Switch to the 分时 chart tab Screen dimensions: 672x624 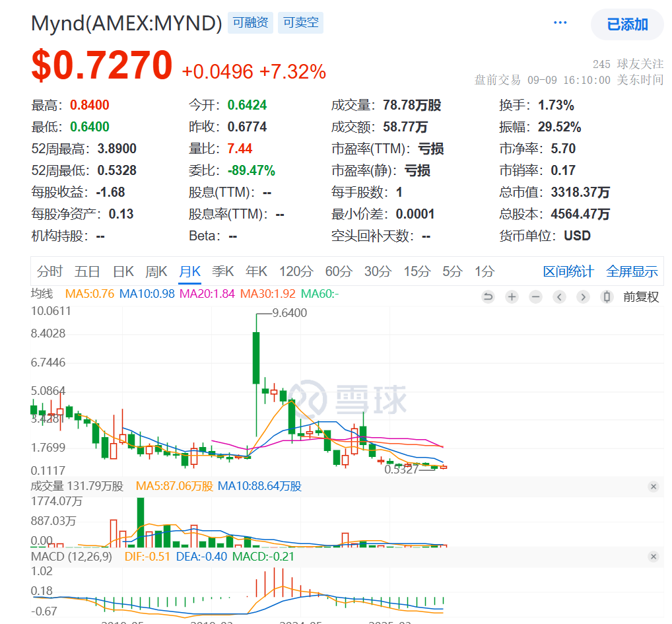coord(50,271)
